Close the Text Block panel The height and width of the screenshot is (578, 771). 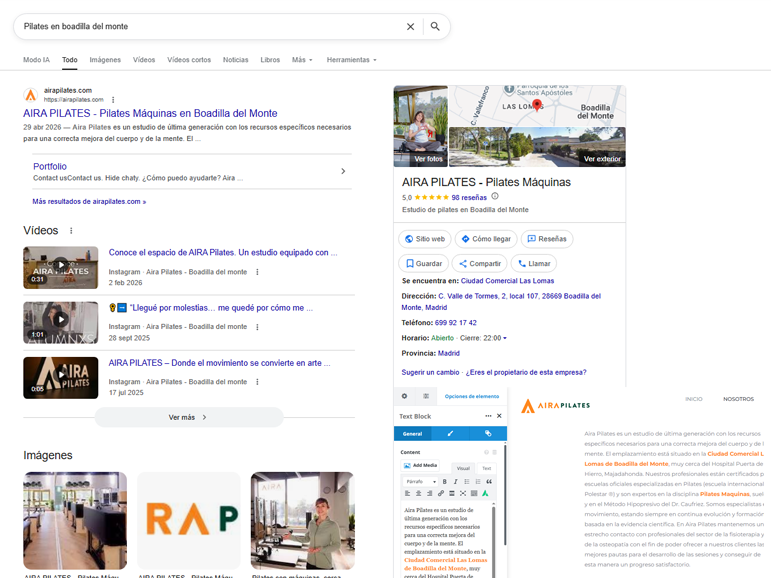499,416
